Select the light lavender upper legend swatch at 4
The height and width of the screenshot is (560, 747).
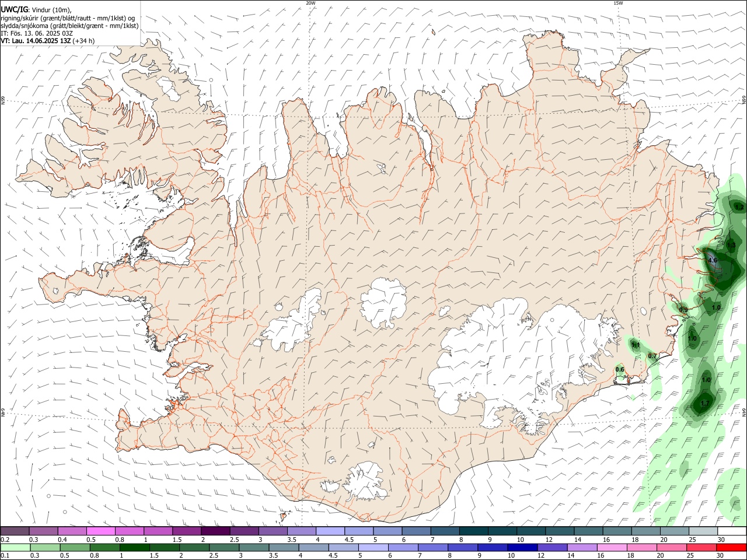tap(330, 531)
